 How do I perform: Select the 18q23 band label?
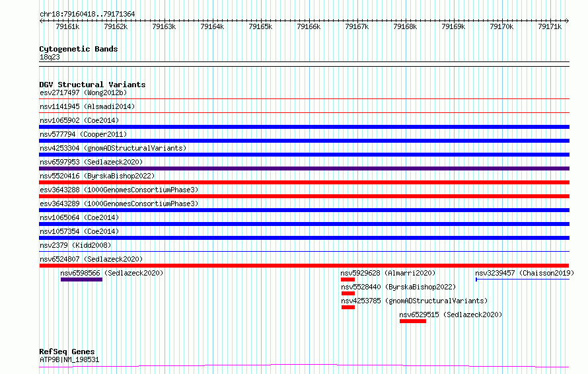pyautogui.click(x=50, y=57)
